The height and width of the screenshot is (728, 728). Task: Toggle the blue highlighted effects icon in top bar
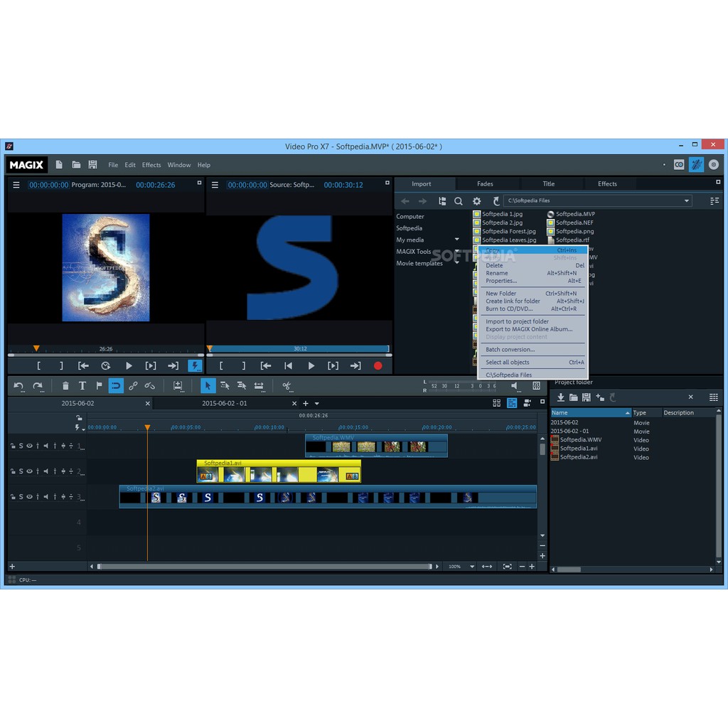[696, 164]
